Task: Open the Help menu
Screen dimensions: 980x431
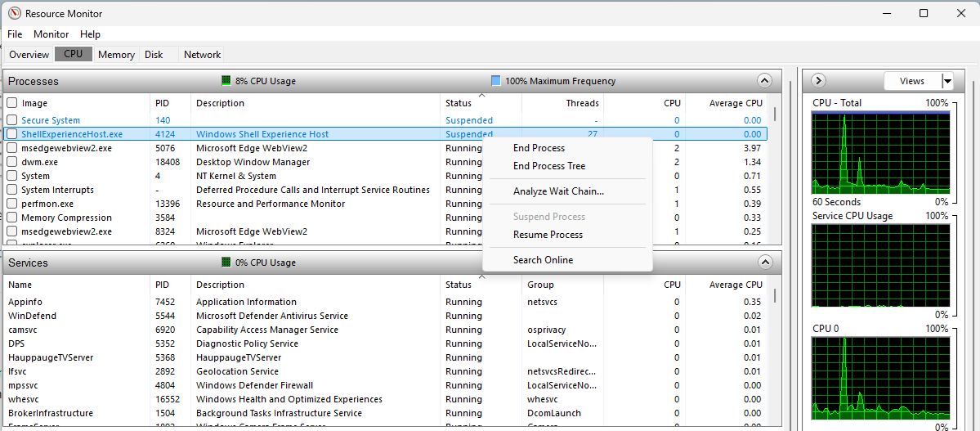Action: tap(90, 34)
